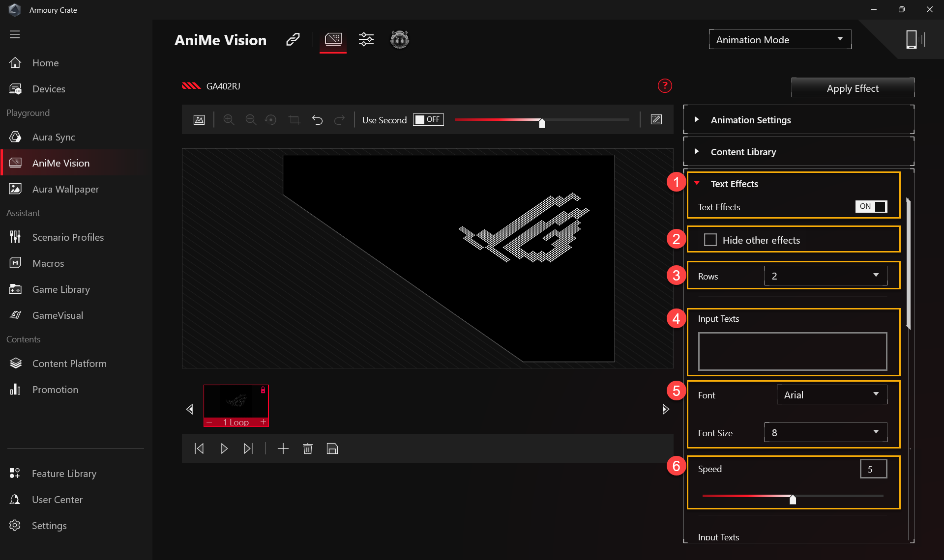944x560 pixels.
Task: Click the undo arrow icon
Action: (x=317, y=120)
